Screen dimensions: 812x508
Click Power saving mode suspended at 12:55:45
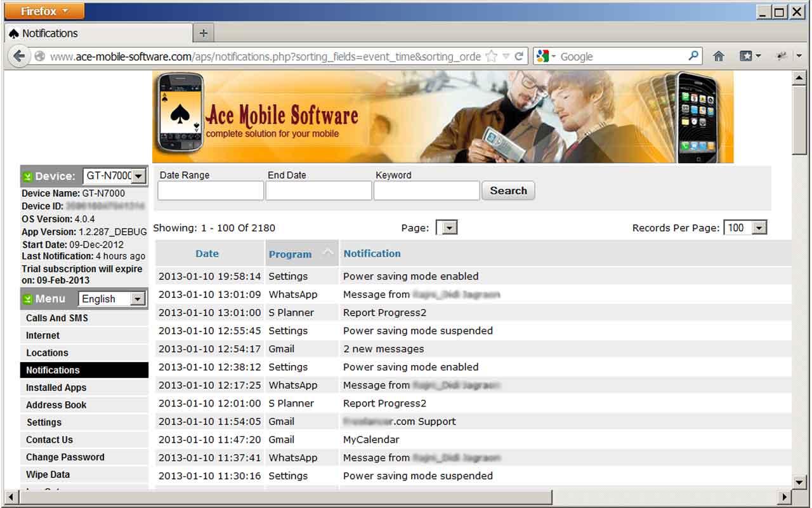[417, 331]
